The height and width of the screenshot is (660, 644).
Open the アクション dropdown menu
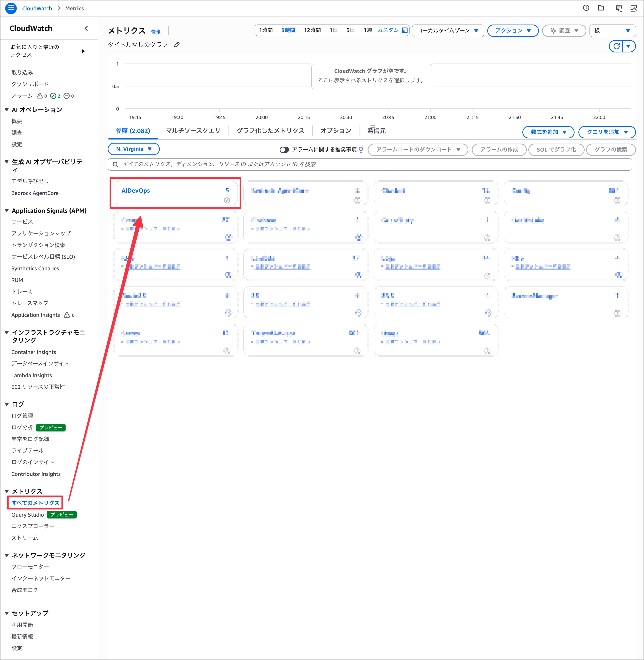point(512,30)
